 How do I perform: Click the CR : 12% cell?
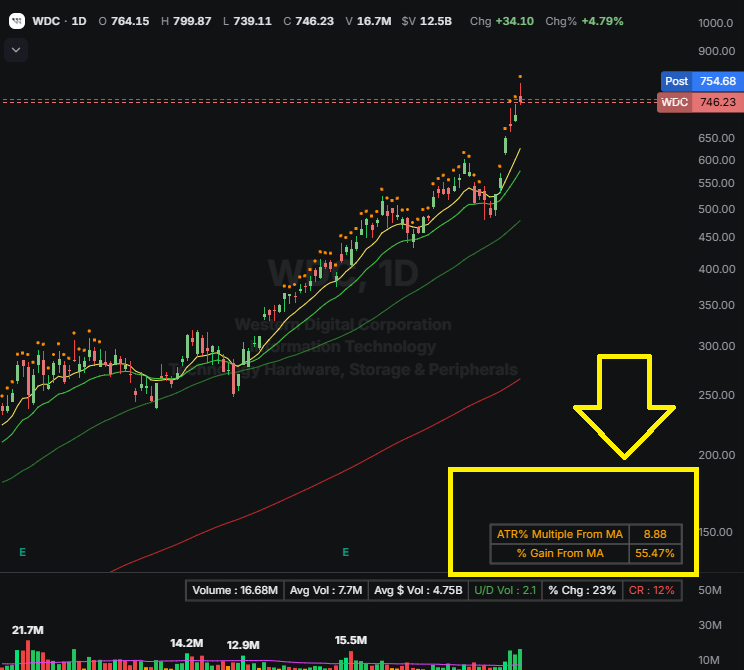651,590
